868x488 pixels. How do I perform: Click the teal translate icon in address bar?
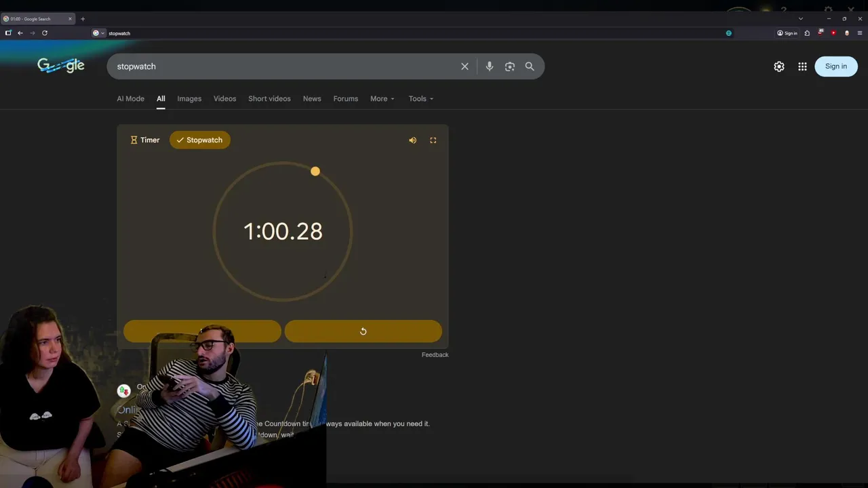pos(729,33)
